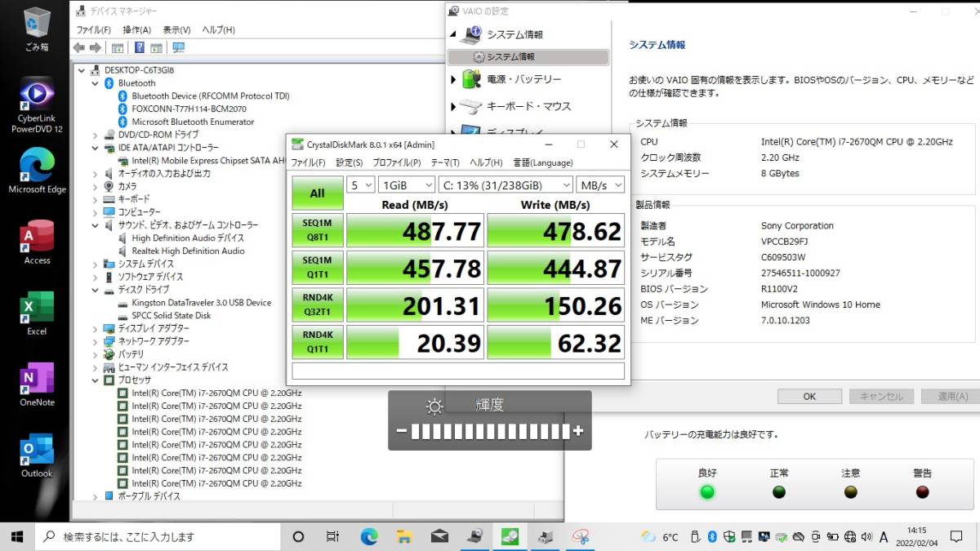Collapse ディスク ドライブ category
This screenshot has width=980, height=551.
tap(95, 290)
